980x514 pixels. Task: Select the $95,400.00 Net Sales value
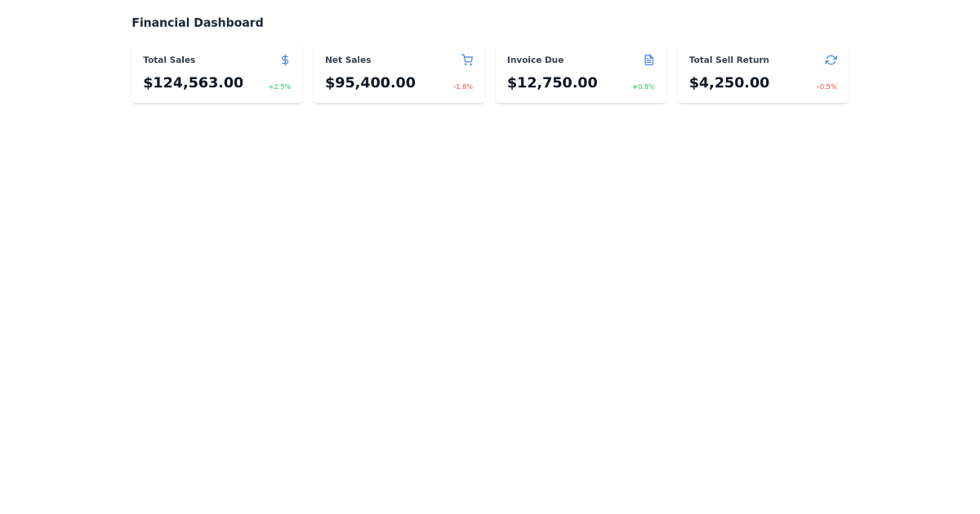coord(371,82)
